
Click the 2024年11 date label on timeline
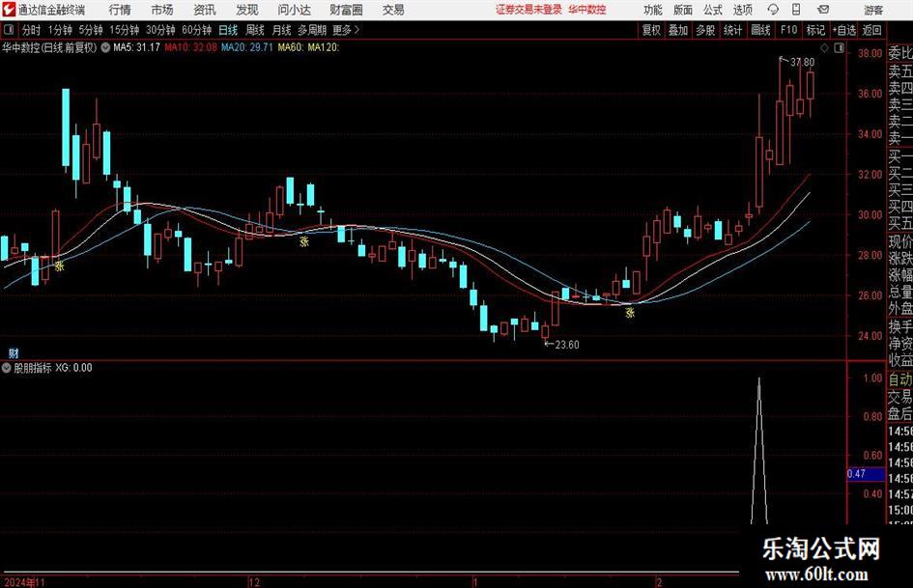point(24,582)
